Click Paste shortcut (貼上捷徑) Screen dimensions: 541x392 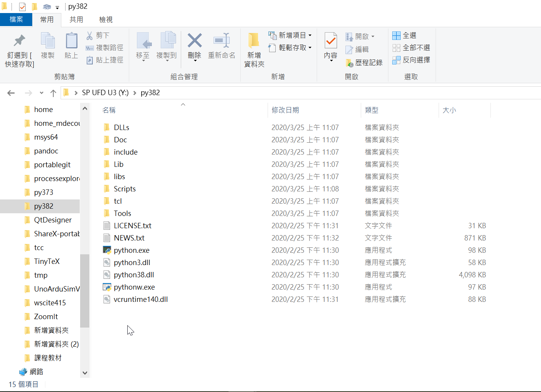pos(105,60)
